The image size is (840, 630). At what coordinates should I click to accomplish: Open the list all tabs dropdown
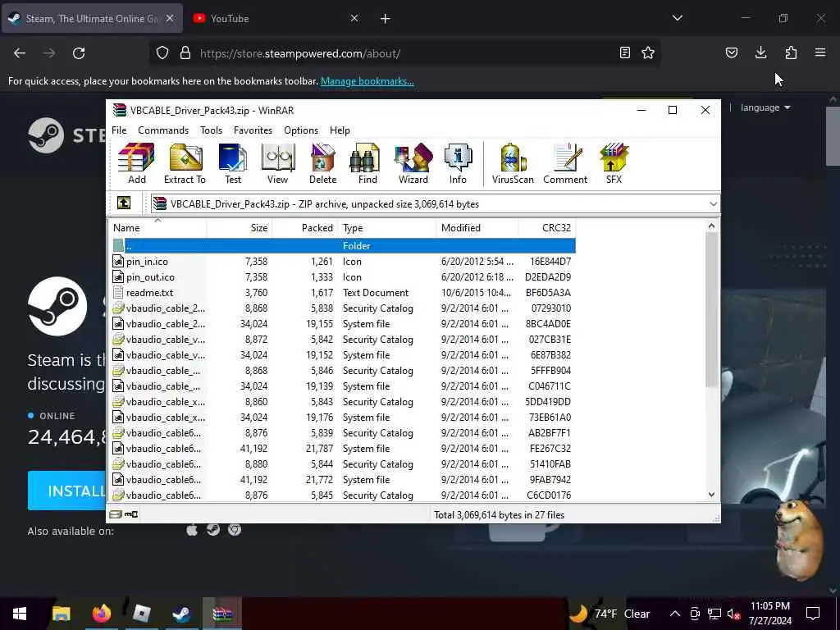(677, 18)
